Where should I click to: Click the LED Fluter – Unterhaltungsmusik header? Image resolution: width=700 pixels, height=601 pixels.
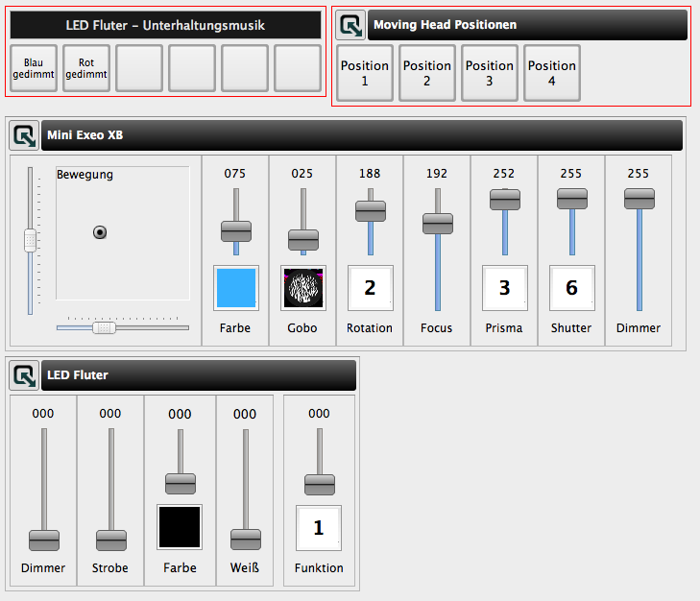tap(165, 25)
